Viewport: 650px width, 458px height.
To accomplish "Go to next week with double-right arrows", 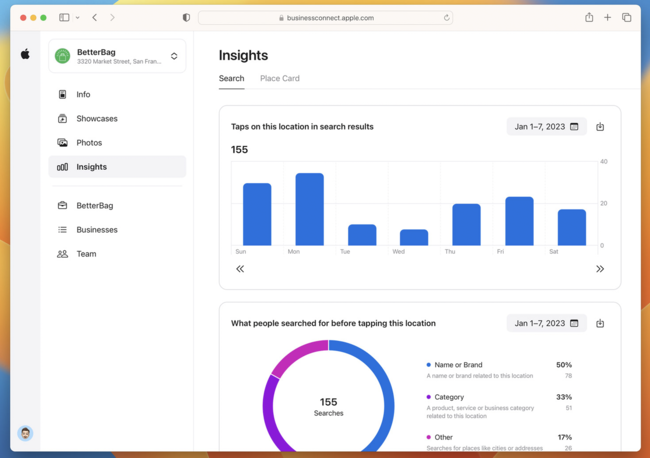I will click(600, 269).
